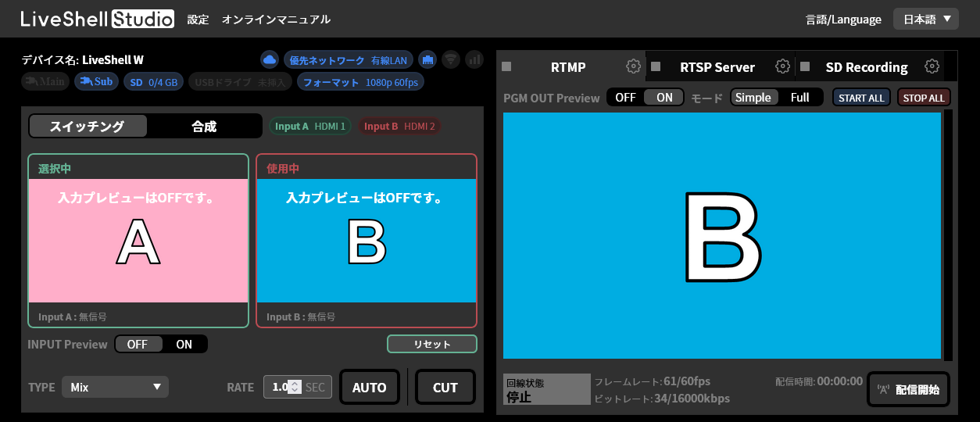Turn PGM OUT Preview ON

pos(664,98)
